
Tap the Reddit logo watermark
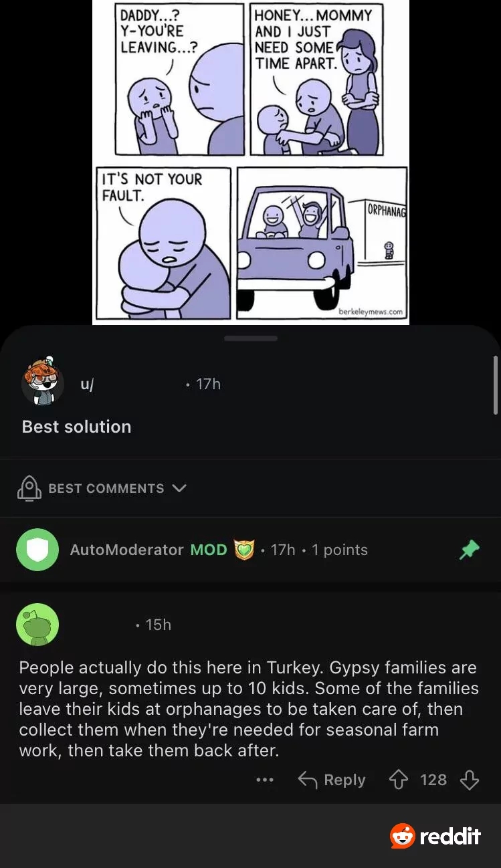[435, 836]
